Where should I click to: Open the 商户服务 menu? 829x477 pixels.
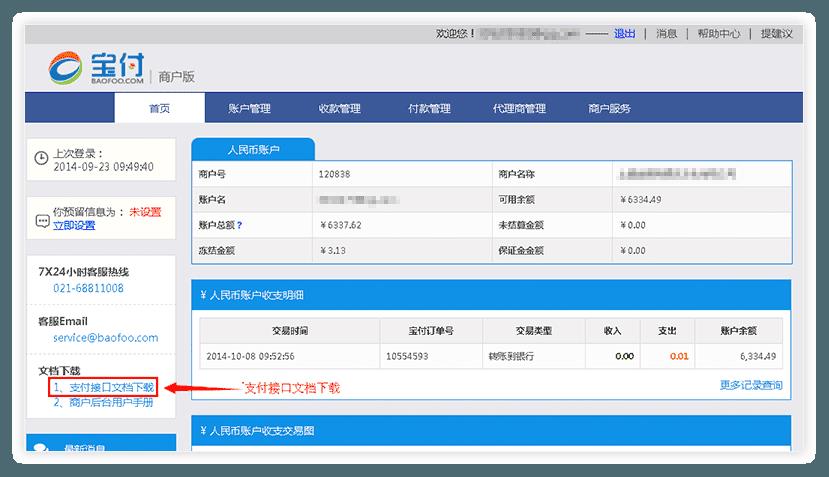point(609,108)
